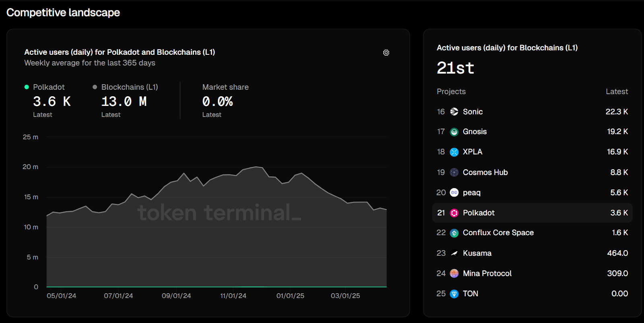Click the Conflux Core Space logo icon
The width and height of the screenshot is (644, 323).
[x=454, y=233]
